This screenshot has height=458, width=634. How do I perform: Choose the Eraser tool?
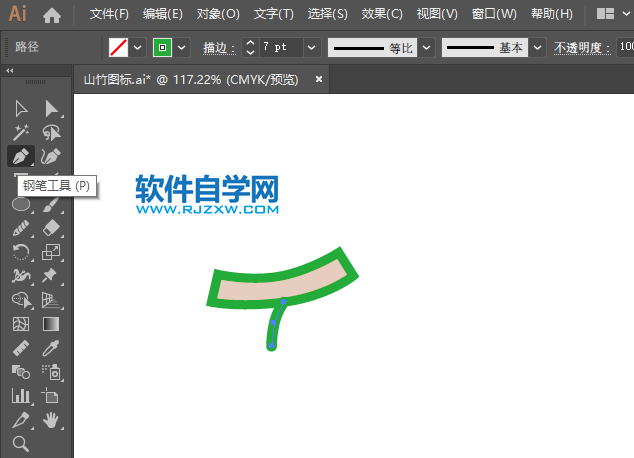click(x=52, y=228)
